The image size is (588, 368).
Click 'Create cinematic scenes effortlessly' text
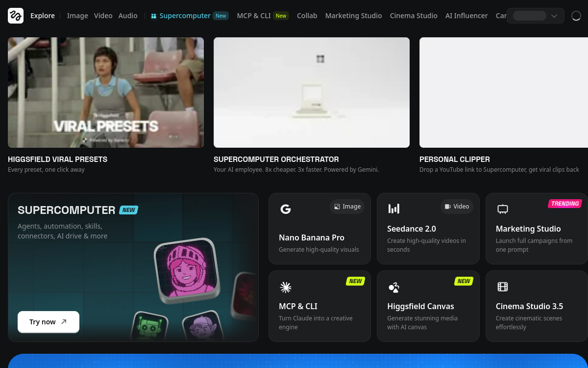[529, 323]
